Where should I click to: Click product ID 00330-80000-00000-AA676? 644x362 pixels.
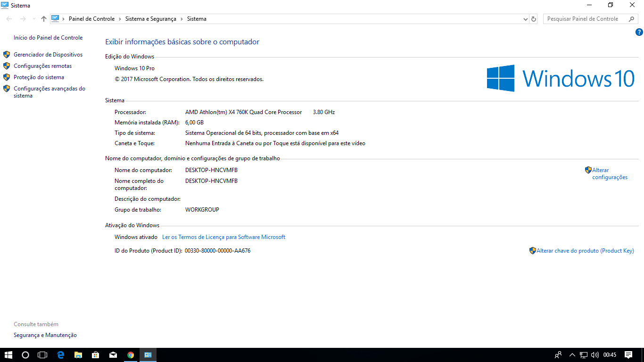217,251
